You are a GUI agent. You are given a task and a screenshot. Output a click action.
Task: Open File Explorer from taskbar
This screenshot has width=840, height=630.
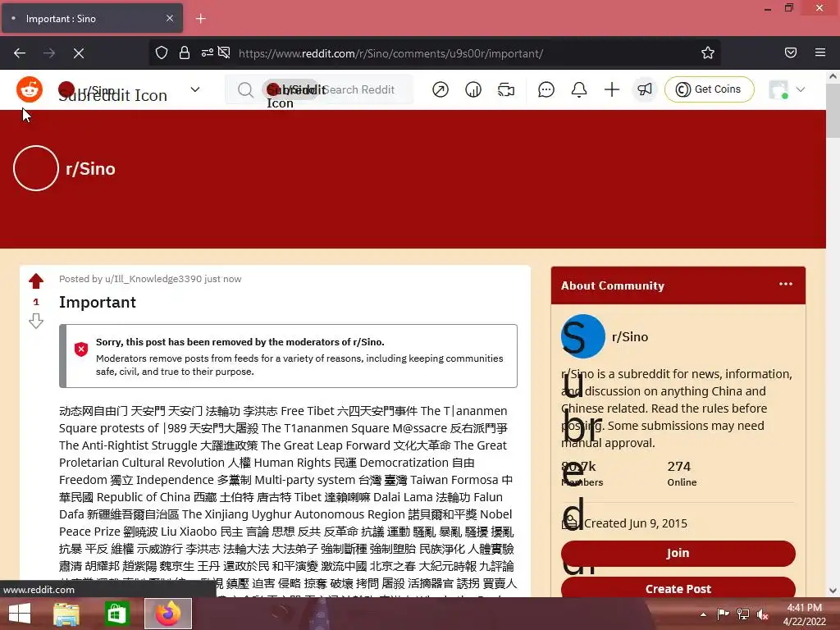click(66, 614)
